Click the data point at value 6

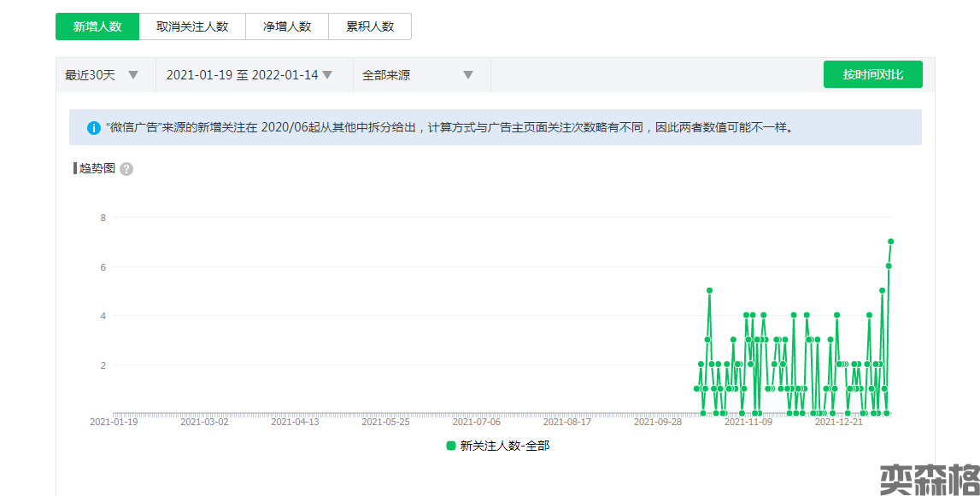click(889, 266)
